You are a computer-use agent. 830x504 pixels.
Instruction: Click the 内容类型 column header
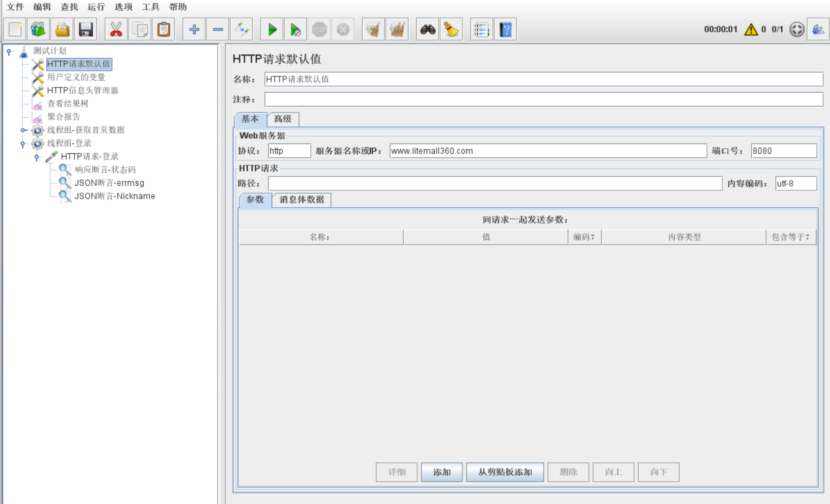684,237
